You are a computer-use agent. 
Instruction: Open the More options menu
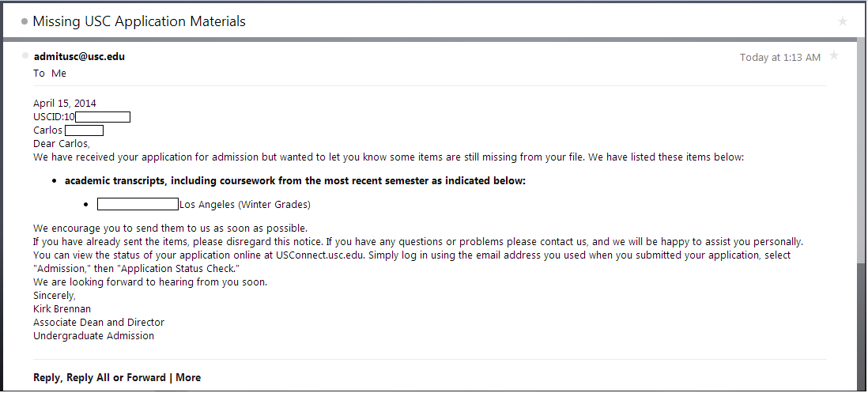188,377
